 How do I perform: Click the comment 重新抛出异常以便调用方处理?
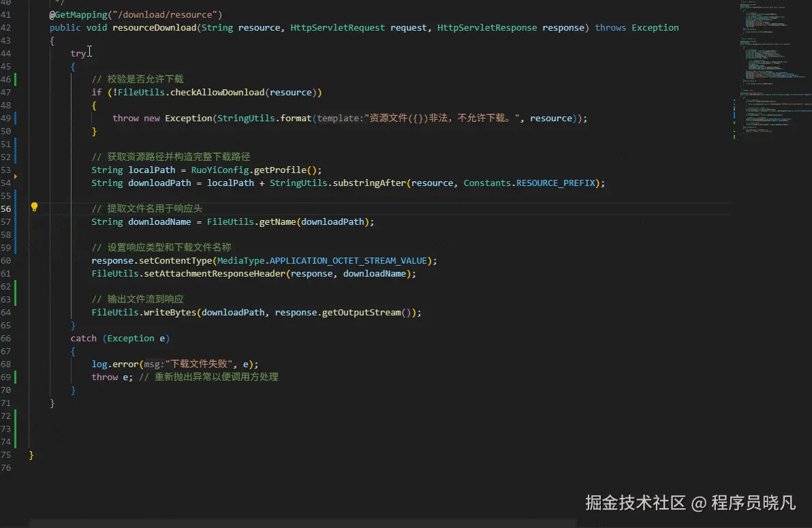(x=208, y=377)
